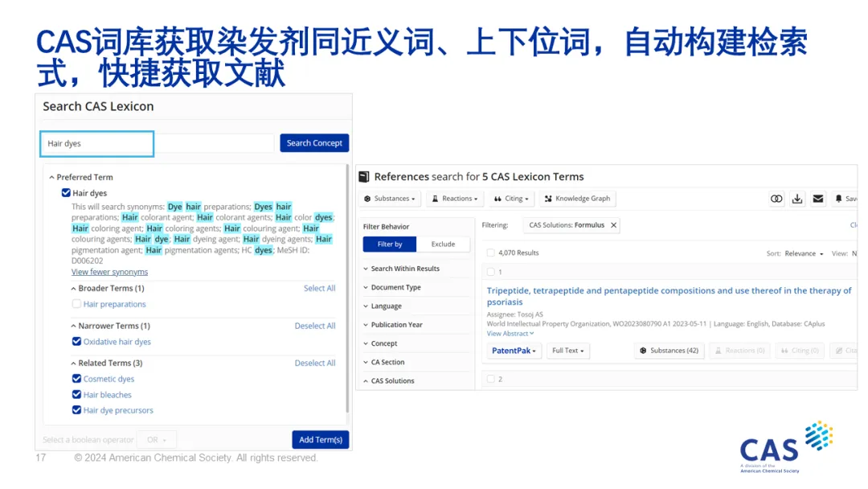Open the Knowledge Graph view
Screen dimensions: 868x489
tap(577, 199)
